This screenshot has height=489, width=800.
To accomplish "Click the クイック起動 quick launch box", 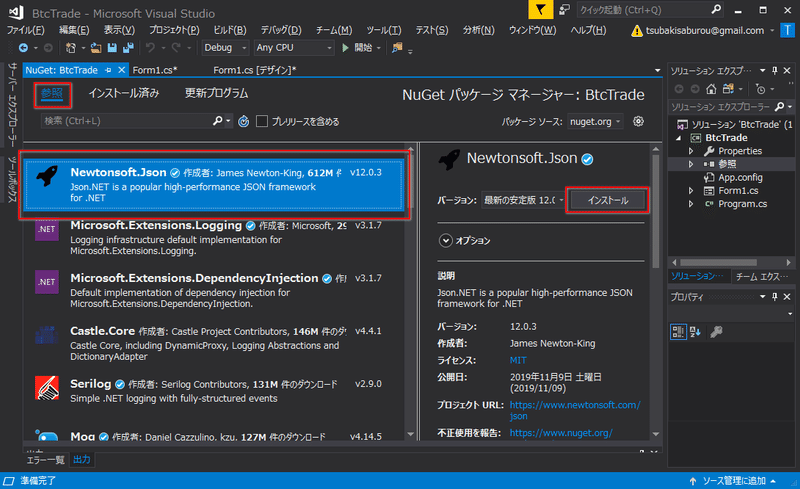I will click(651, 10).
